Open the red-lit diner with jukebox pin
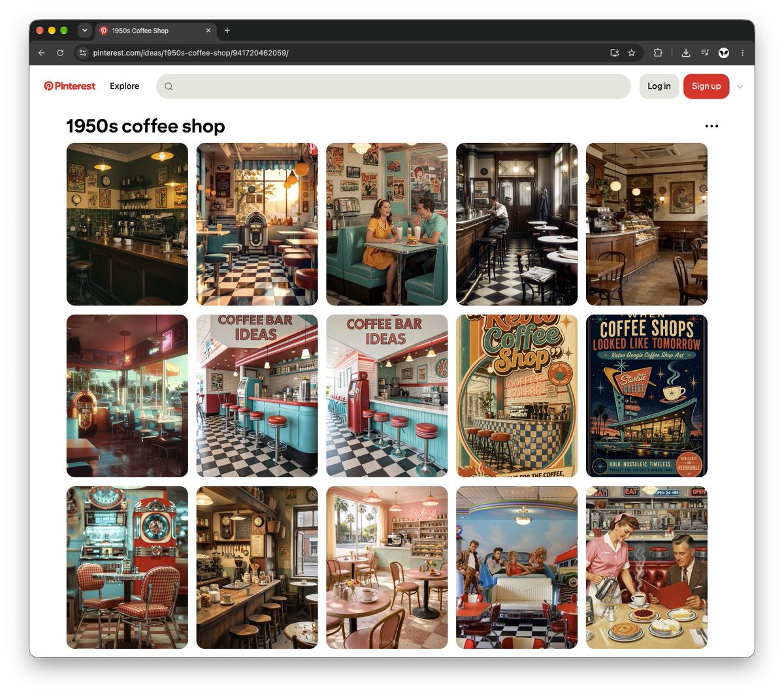The image size is (784, 696). click(127, 396)
